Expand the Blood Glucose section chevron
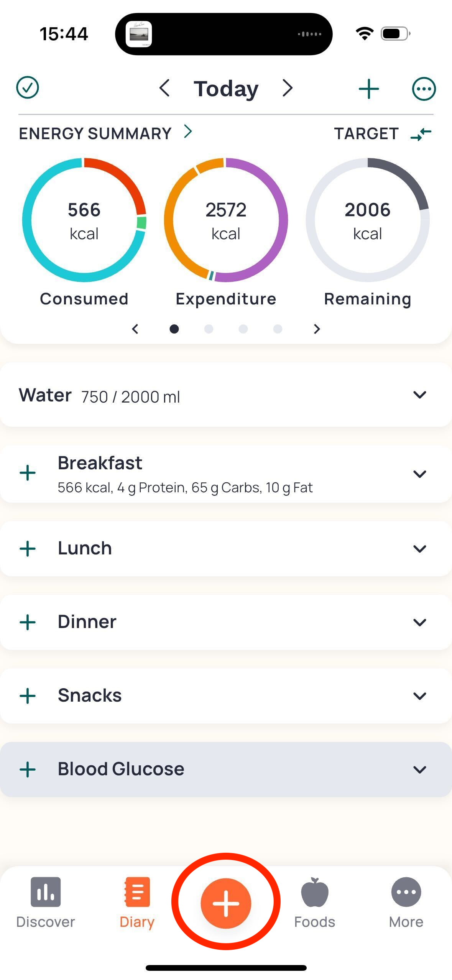The width and height of the screenshot is (452, 980). coord(420,770)
